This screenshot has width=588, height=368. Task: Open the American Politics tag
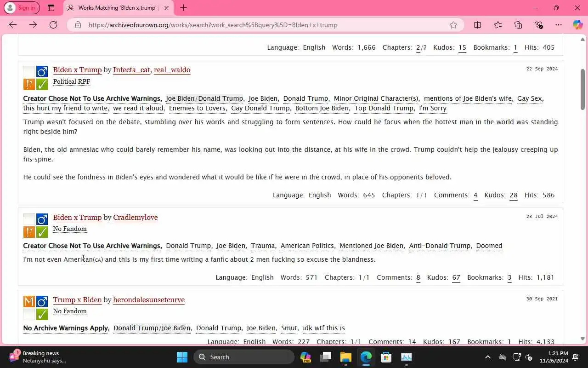307,246
